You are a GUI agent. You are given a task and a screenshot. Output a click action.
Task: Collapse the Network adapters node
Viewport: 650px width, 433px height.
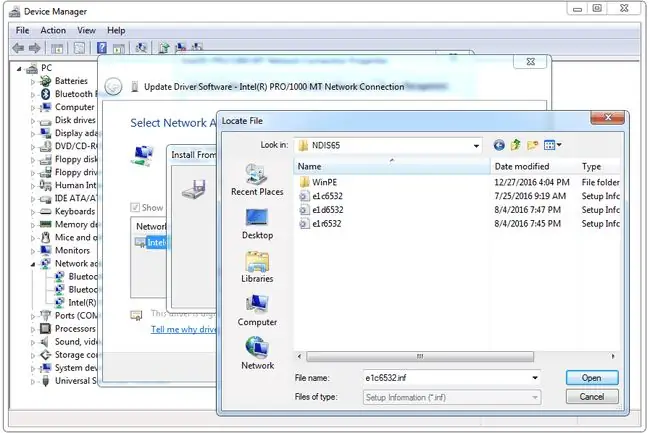coord(33,264)
